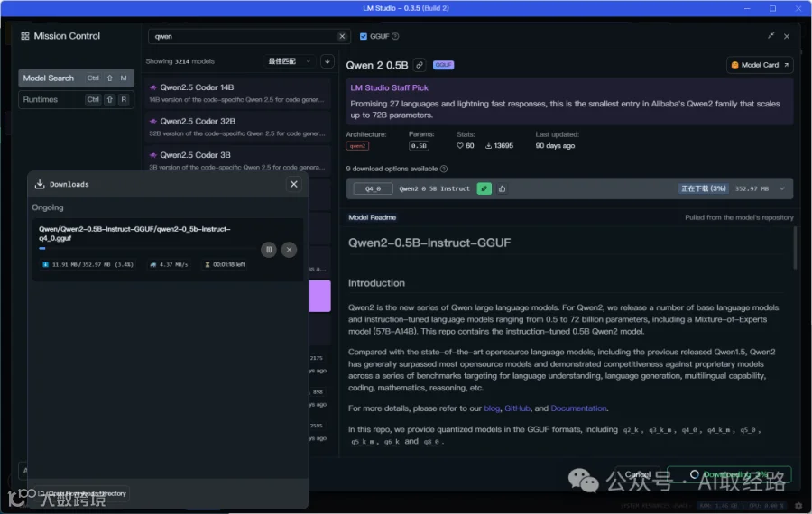812x514 pixels.
Task: Click the Qwen2-0.5B-Instruct-GGUF readme heading
Action: tap(429, 243)
